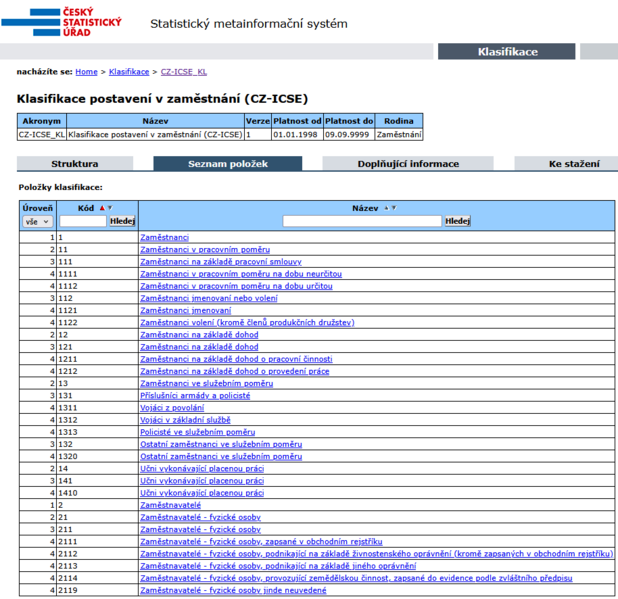The image size is (618, 599).
Task: Open Ostatní zaměstnanci ve služebním poměru, code 1320
Action: point(221,456)
